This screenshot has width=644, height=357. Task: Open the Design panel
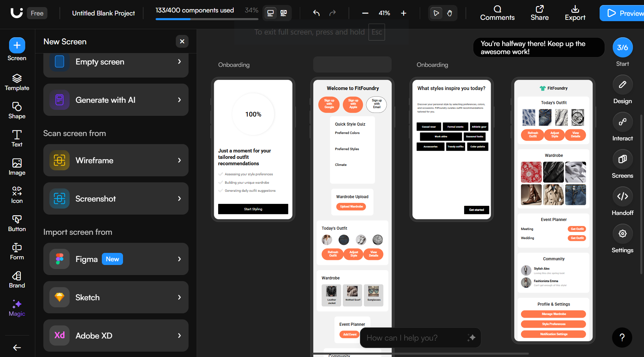coord(622,90)
